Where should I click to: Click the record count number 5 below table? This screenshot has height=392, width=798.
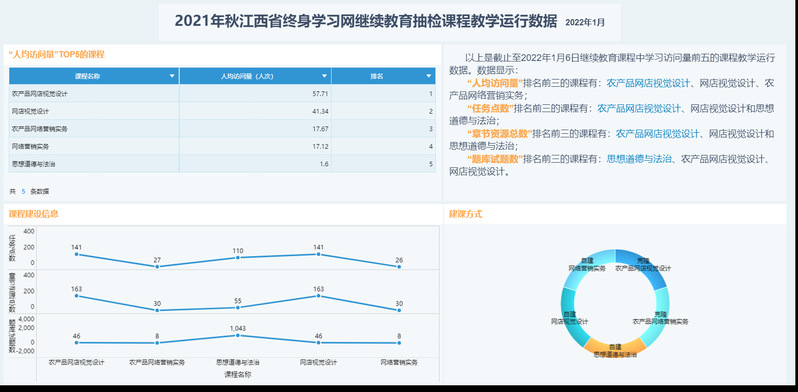23,191
